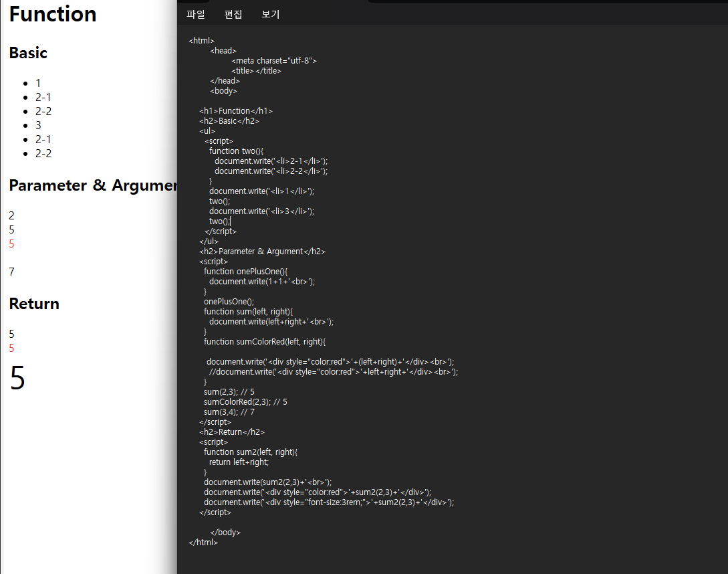Click the document.write(1+1+'<br>') line
Screen dimensions: 728x574
262,282
